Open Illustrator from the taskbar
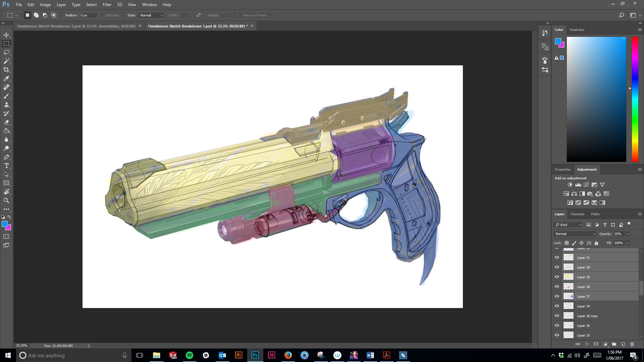This screenshot has width=644, height=362. 239,355
